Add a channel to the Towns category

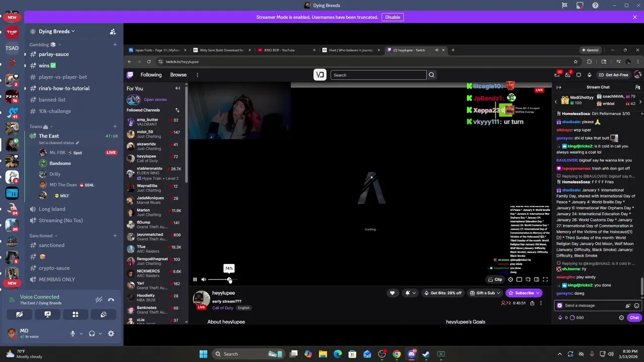(115, 127)
